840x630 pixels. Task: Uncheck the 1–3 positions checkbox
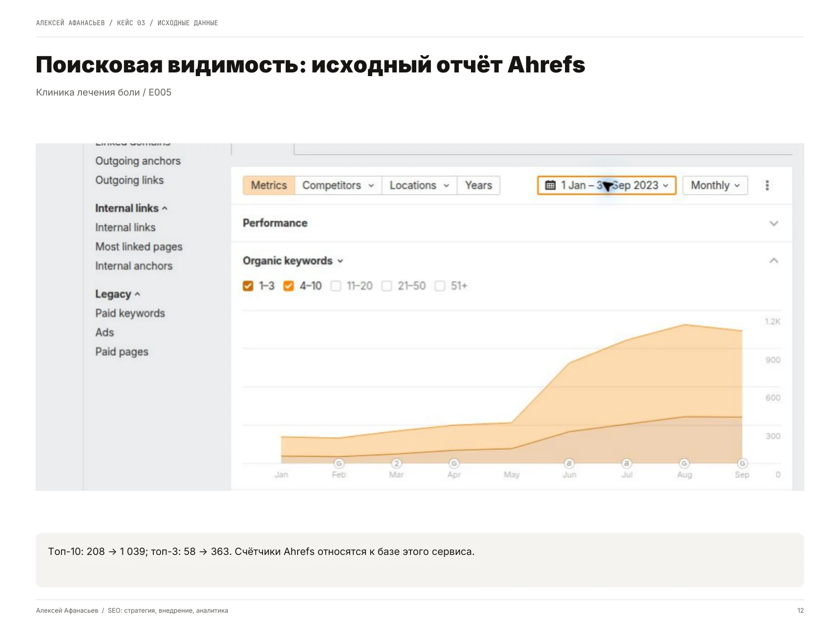pos(248,286)
